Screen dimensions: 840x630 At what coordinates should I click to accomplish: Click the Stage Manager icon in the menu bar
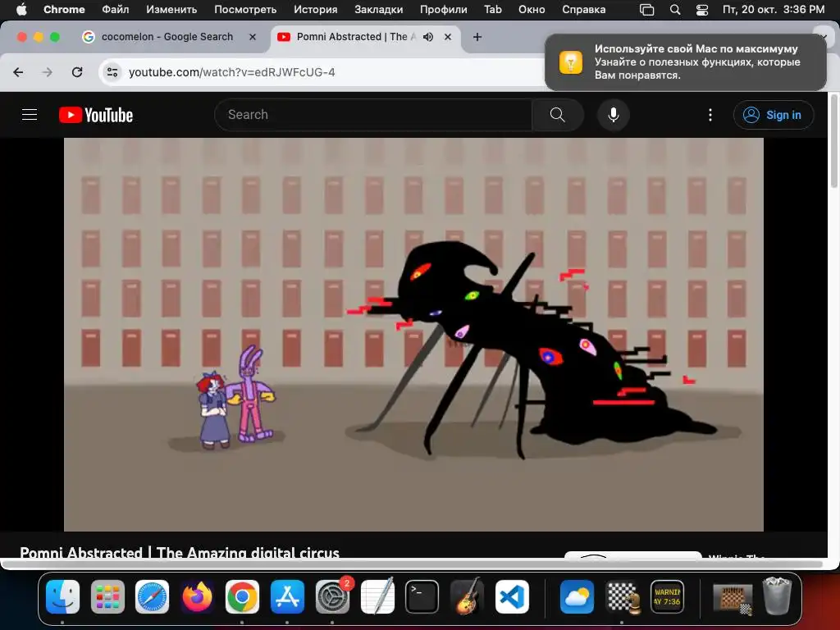[x=647, y=10]
